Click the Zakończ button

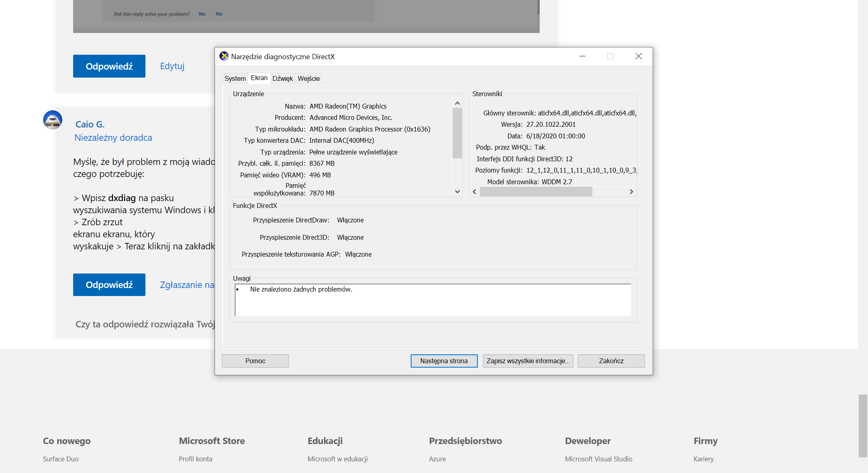611,361
